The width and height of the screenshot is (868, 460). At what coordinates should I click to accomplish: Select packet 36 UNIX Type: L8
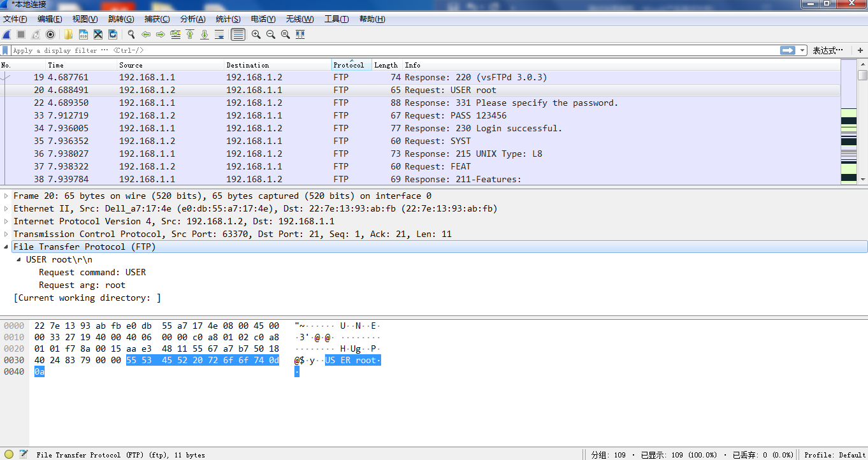coord(421,154)
